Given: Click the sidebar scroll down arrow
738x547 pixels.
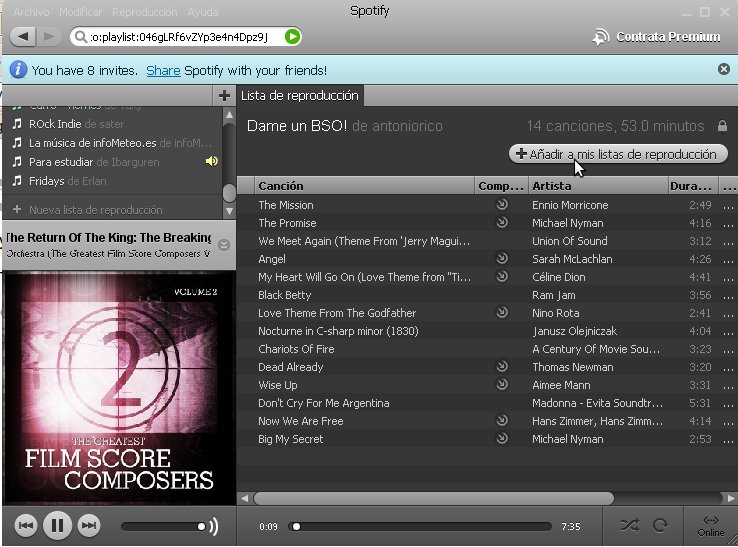Looking at the screenshot, I should pyautogui.click(x=229, y=211).
